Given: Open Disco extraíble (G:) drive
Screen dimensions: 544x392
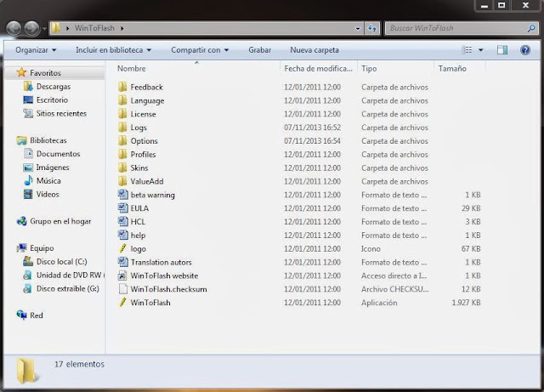Looking at the screenshot, I should pyautogui.click(x=68, y=288).
